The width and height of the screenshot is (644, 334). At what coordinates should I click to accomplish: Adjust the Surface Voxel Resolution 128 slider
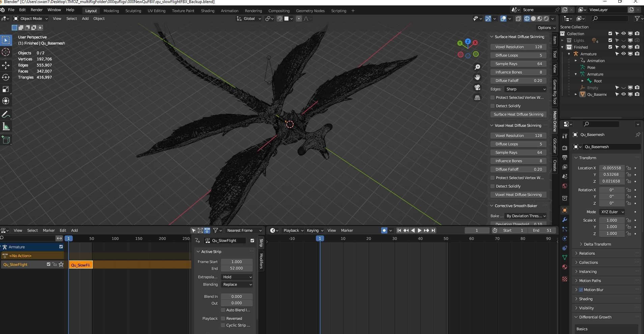click(518, 47)
